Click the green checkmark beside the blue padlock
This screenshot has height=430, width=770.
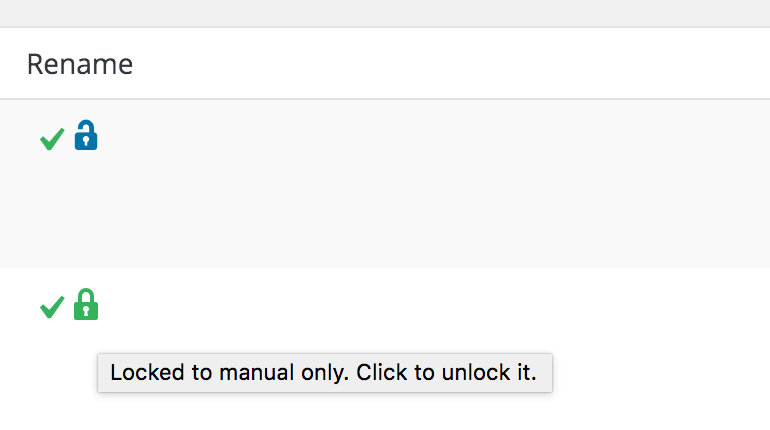(x=52, y=139)
